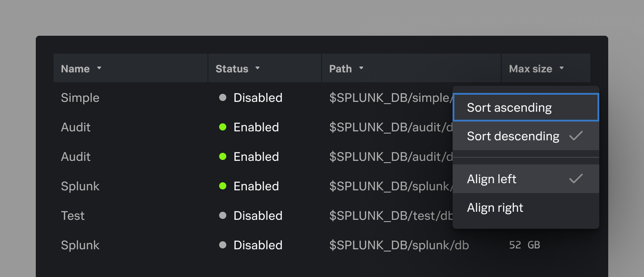
Task: Click the gray status dot for Simple
Action: point(223,97)
